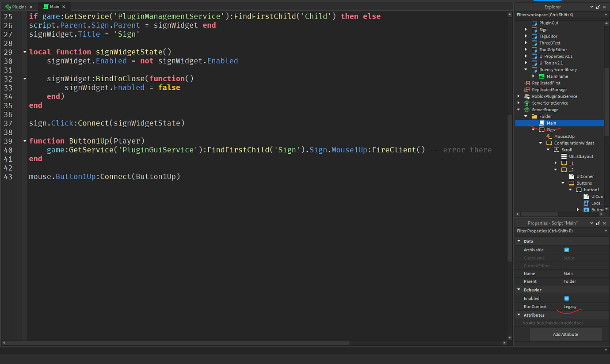Toggle the Archivable checkbox
Screen dimensions: 610x364
pyautogui.click(x=567, y=250)
